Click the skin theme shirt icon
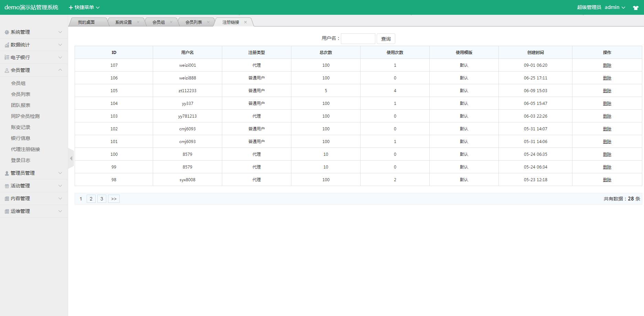This screenshot has height=316, width=644. click(636, 8)
